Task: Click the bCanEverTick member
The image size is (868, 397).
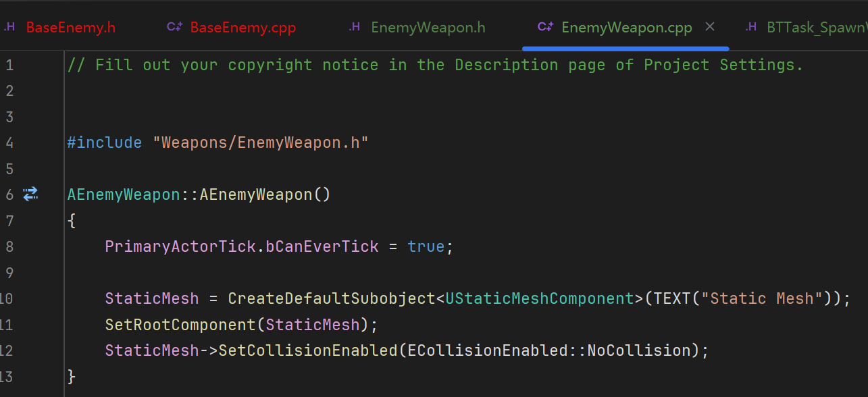Action: coord(322,246)
